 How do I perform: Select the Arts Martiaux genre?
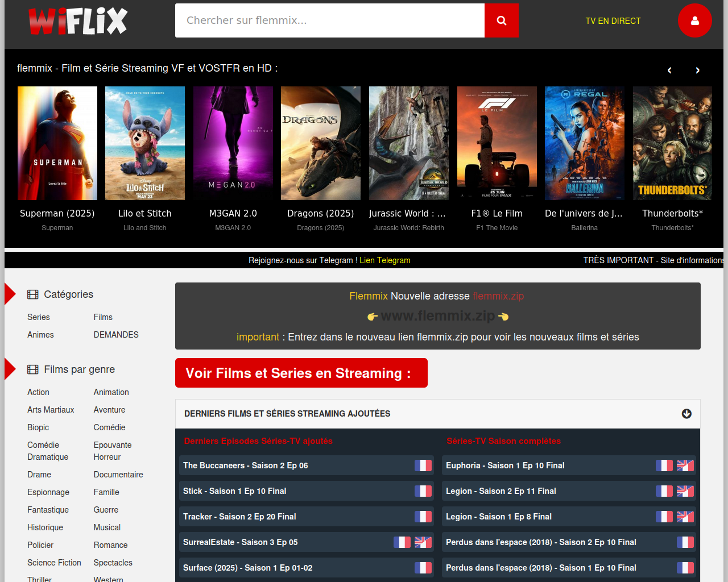click(51, 410)
